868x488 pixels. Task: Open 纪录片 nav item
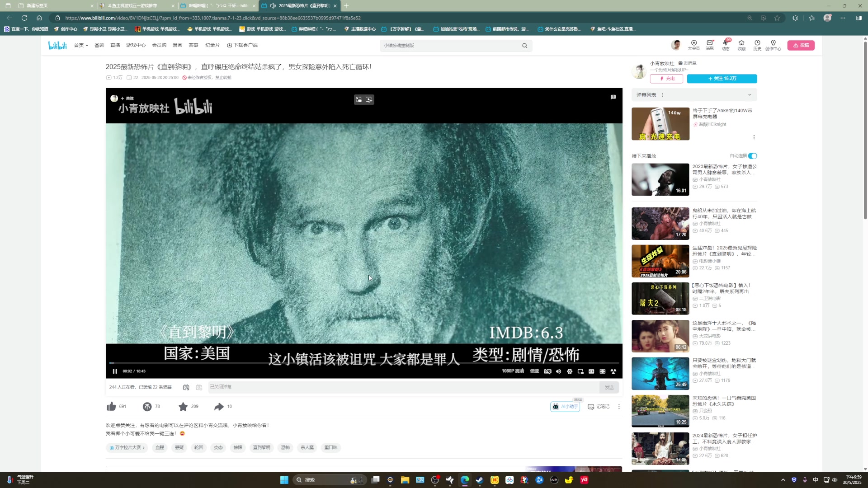(212, 45)
